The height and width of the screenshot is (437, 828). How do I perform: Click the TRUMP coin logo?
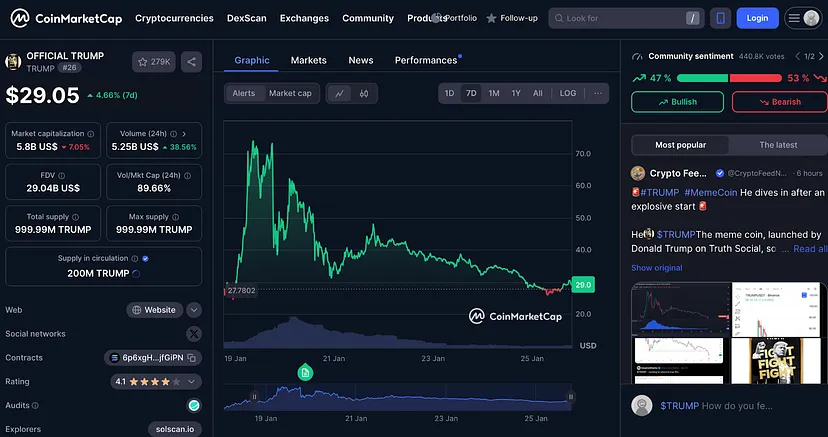[13, 62]
